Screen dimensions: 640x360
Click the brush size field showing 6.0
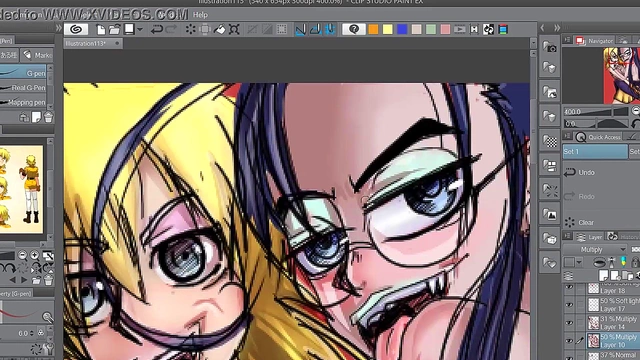click(23, 333)
